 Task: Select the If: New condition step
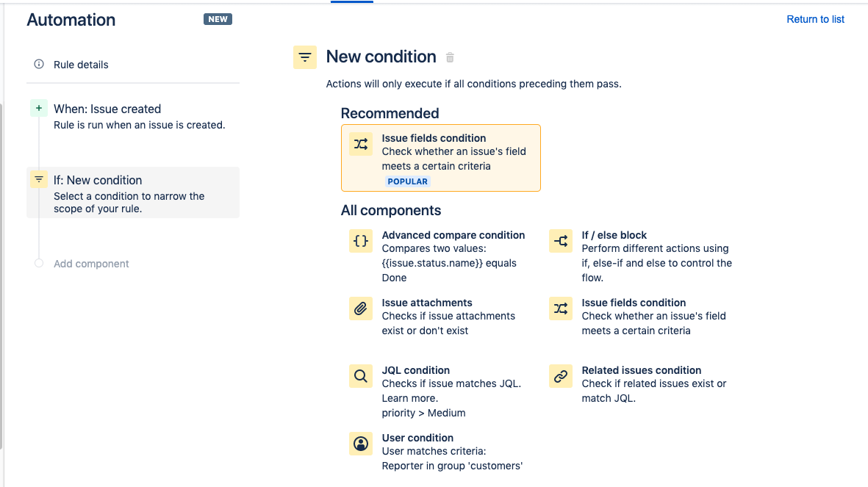pos(98,179)
